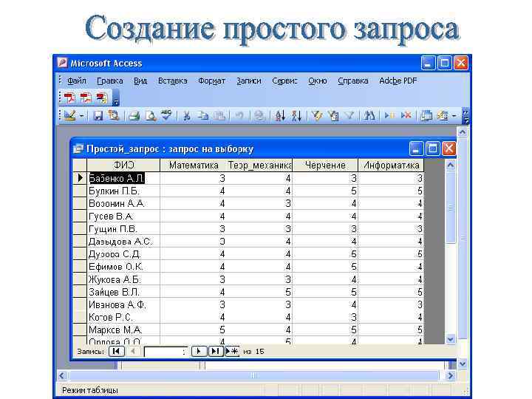Click the New Record toolbar icon
This screenshot has height=399, width=532.
coord(389,116)
